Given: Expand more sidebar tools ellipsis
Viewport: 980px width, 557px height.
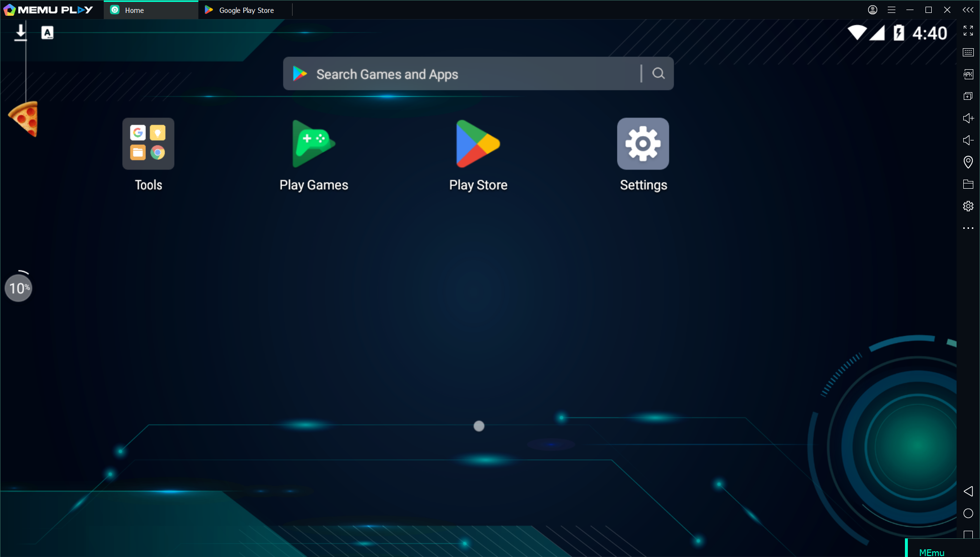Looking at the screenshot, I should 968,228.
